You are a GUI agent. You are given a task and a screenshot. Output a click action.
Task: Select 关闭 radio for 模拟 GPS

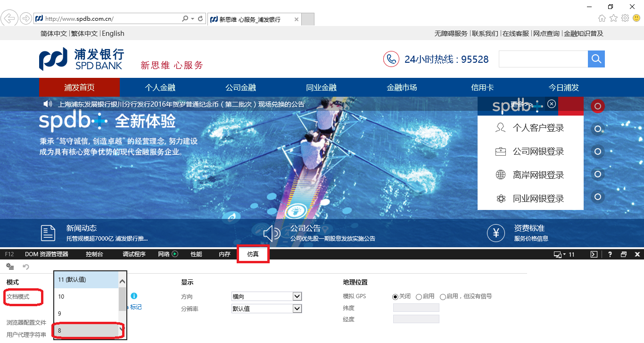pos(396,297)
